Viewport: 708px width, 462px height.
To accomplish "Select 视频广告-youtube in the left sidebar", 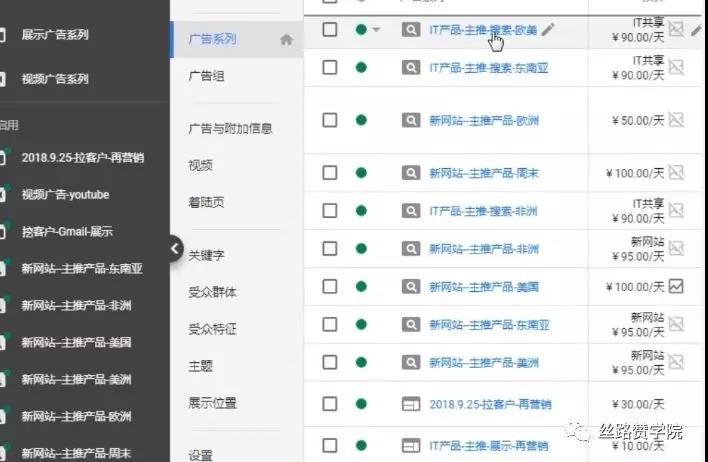I will point(65,195).
